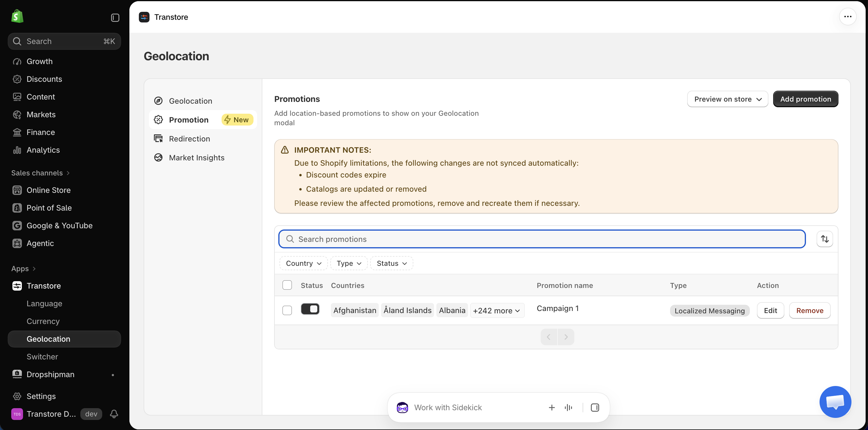Expand the Apps section chevron
The width and height of the screenshot is (868, 430).
34,269
